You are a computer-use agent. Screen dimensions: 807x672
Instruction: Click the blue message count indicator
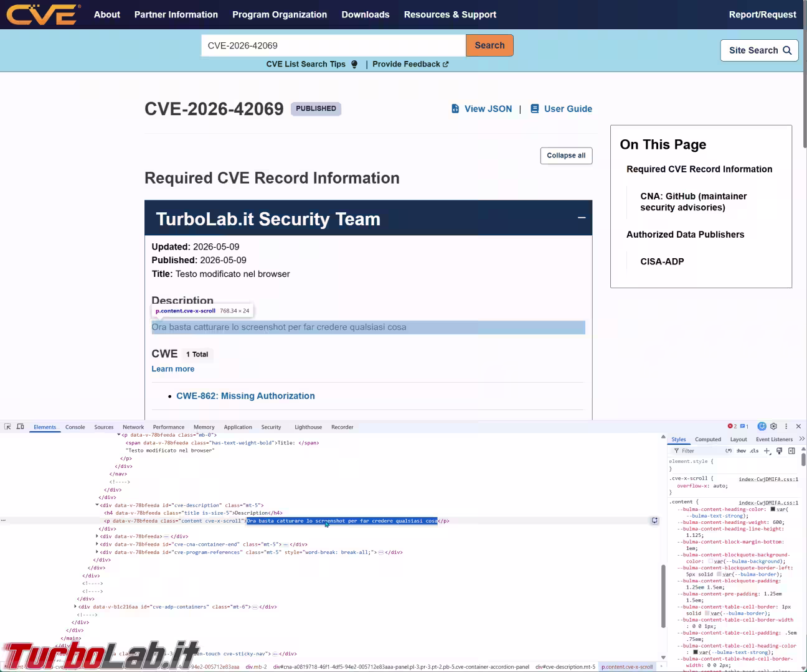744,426
